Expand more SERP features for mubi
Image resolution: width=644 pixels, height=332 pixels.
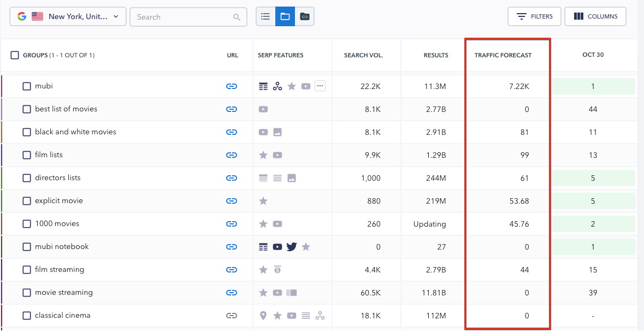[320, 86]
